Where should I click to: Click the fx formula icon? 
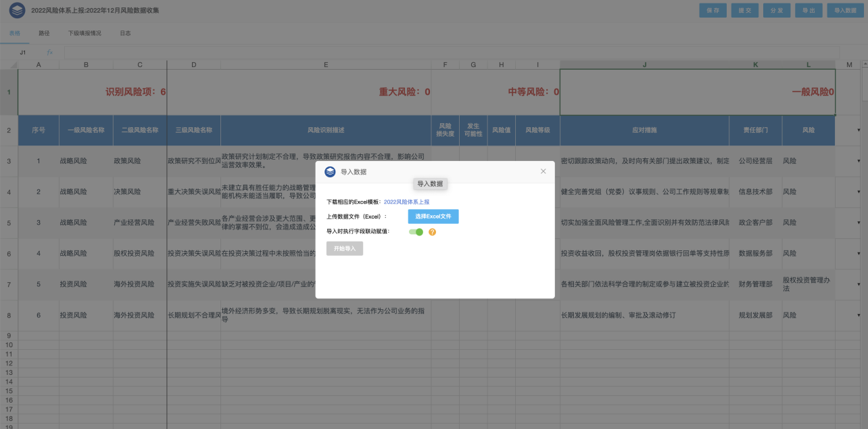click(49, 52)
